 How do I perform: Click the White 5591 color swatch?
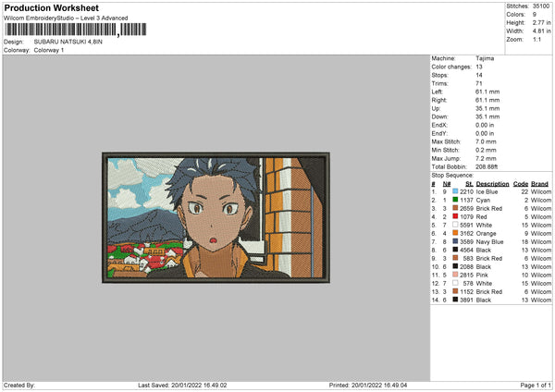[x=455, y=225]
